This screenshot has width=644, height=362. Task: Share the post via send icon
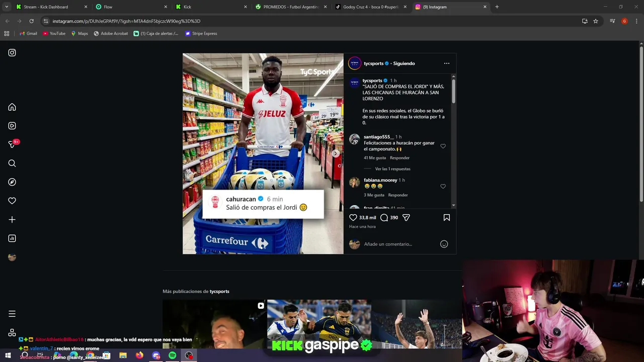(406, 217)
